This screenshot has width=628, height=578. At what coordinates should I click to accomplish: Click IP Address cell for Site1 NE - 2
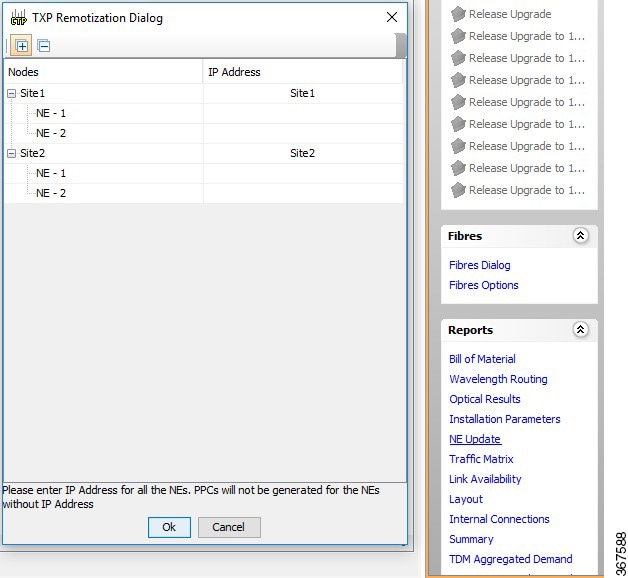[303, 133]
